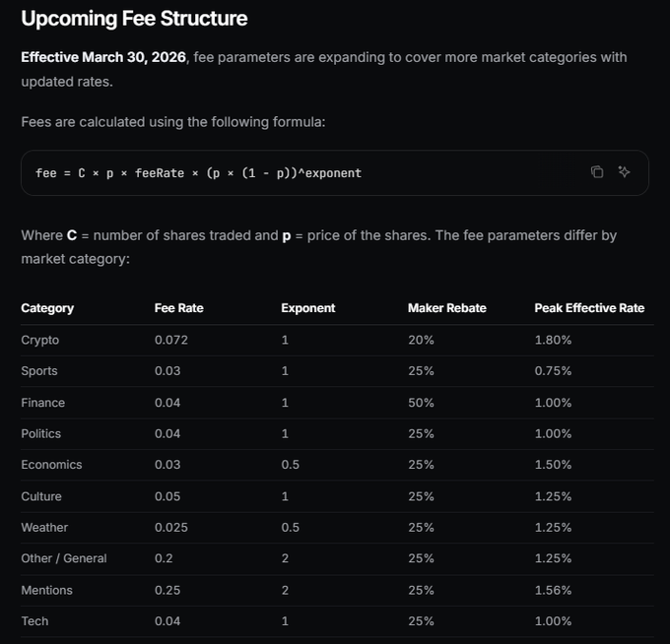
Task: Click the Fee Rate column header
Action: (x=179, y=308)
